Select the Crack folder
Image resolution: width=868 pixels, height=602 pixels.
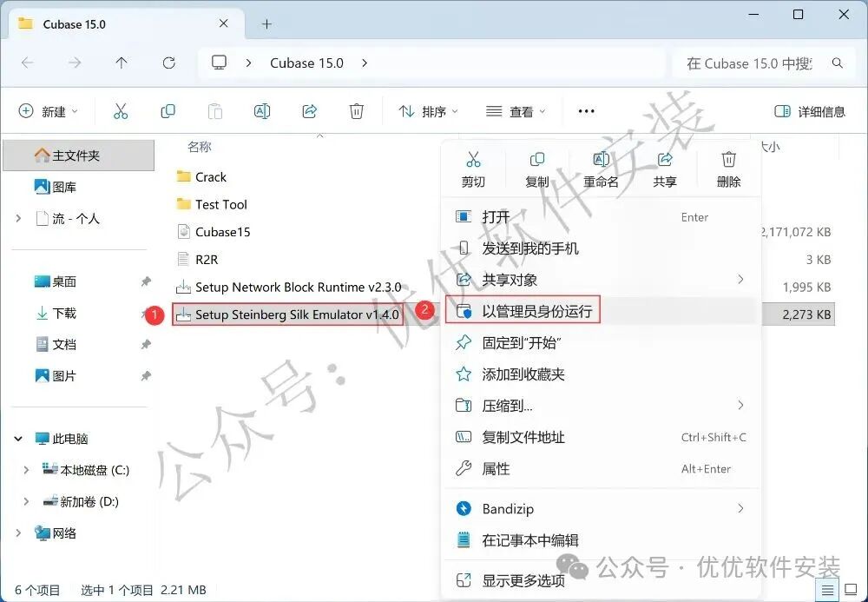click(x=201, y=176)
